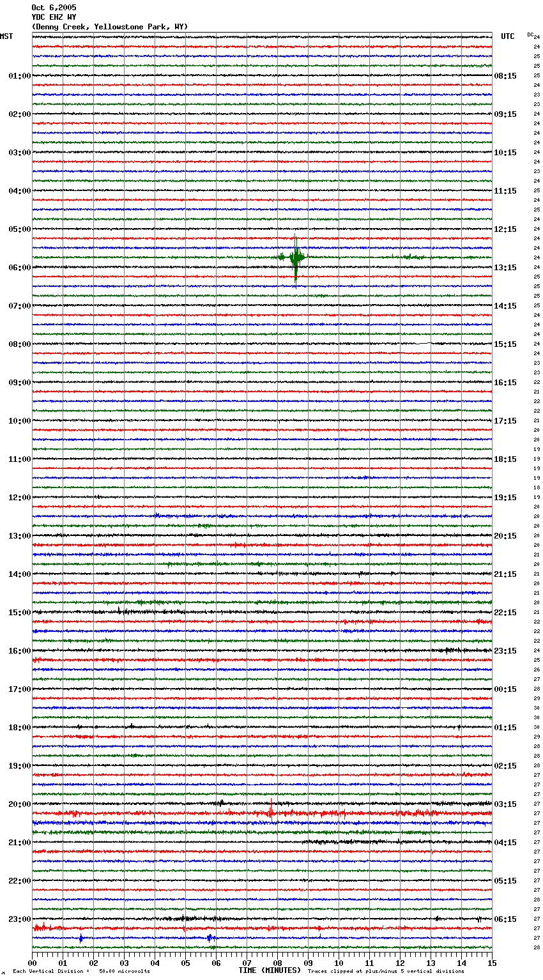543x980 pixels.
Task: Select the '12:00' MST hour label
Action: tap(20, 498)
